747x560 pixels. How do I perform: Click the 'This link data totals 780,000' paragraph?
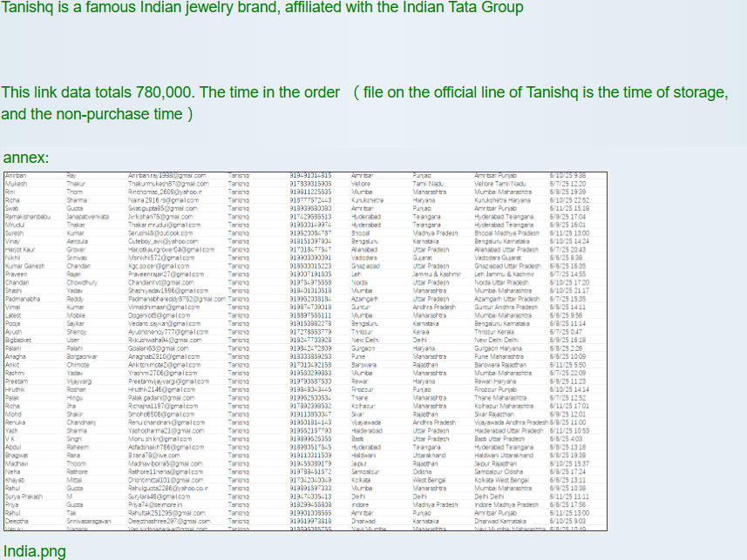coord(365,103)
